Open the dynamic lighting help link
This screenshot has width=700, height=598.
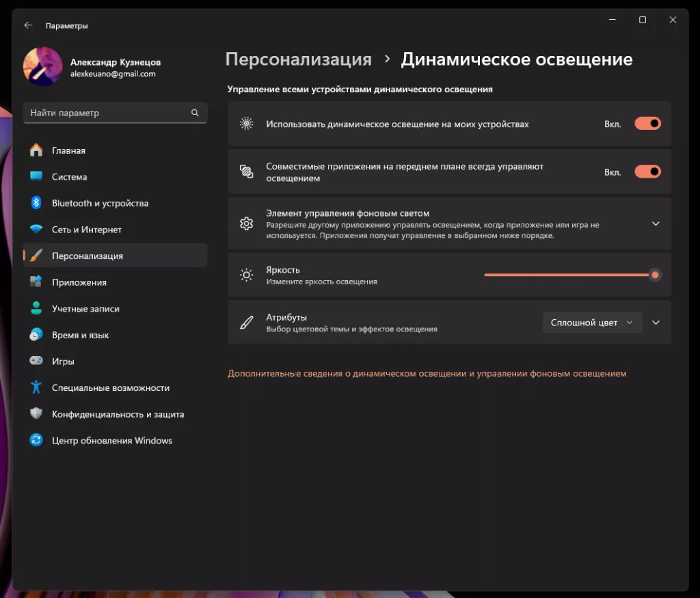pos(427,374)
